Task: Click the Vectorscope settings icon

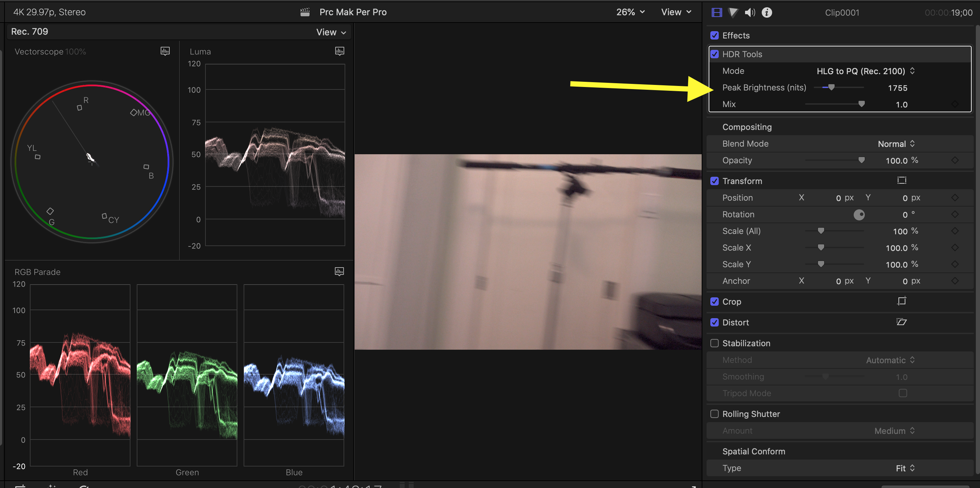Action: (165, 51)
